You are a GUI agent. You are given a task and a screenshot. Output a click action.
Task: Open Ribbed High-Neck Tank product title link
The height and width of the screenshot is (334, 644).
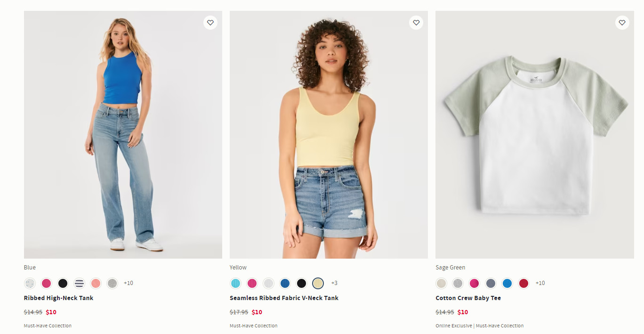pos(58,298)
